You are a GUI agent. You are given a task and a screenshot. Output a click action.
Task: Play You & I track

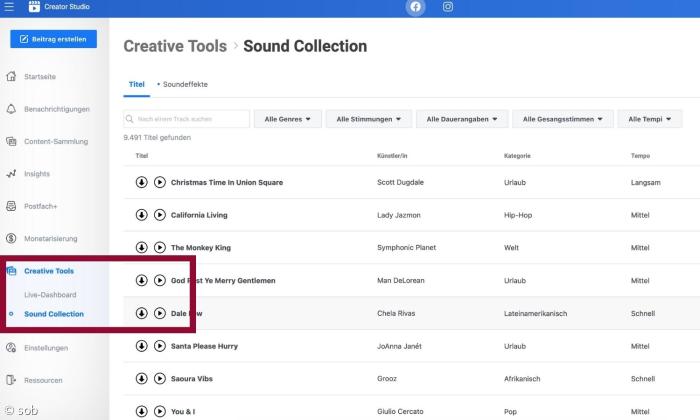(159, 411)
